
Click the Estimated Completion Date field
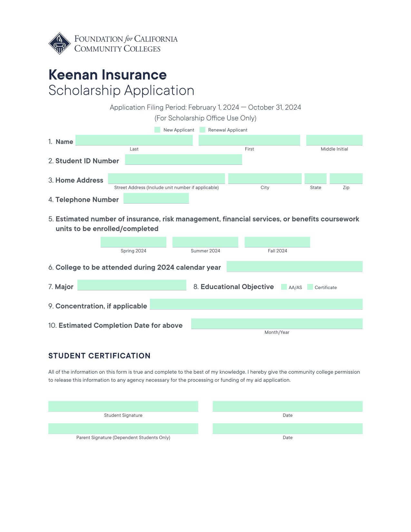(277, 324)
